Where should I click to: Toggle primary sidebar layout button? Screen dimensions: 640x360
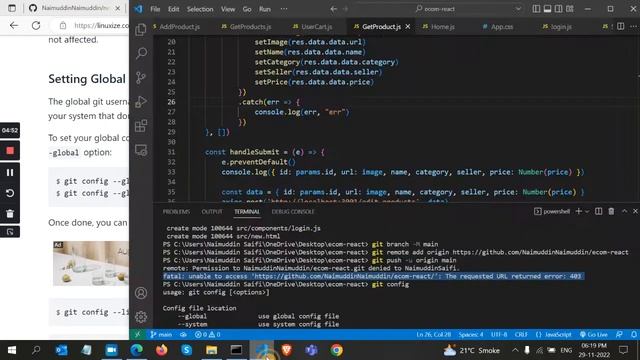click(536, 9)
